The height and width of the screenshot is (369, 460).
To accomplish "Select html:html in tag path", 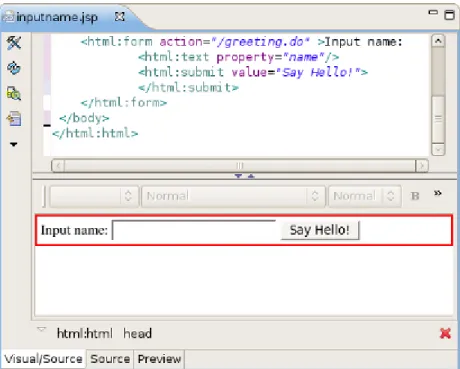I will (x=85, y=333).
